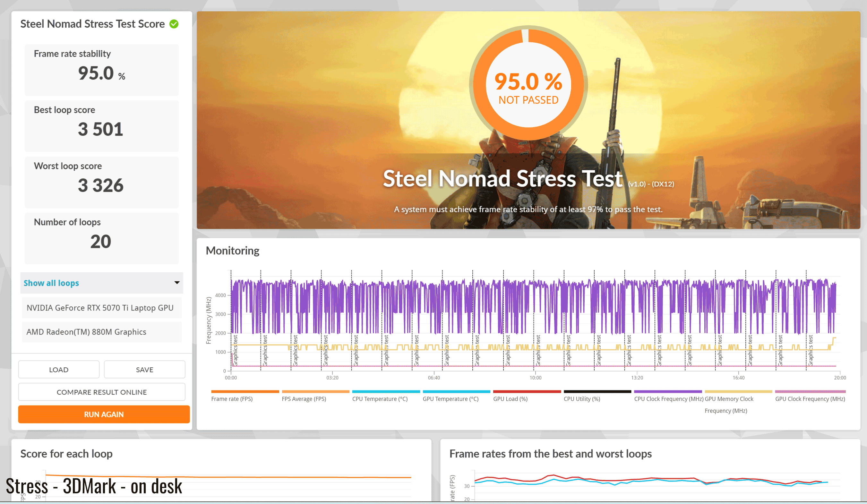
Task: Click the Best loop score 3 501
Action: [x=100, y=129]
